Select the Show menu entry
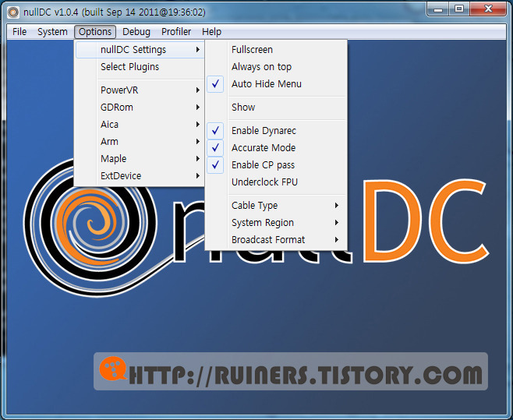This screenshot has height=420, width=513. tap(276, 108)
